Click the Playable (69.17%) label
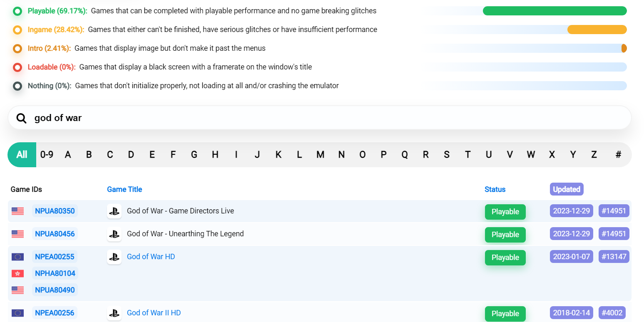Screen dimensions: 644x322 click(x=57, y=11)
